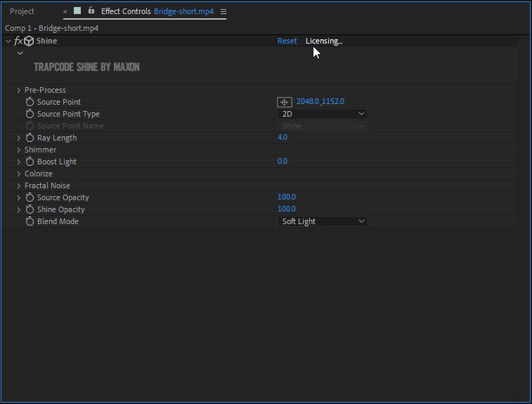The width and height of the screenshot is (532, 404).
Task: Collapse the Shine effect twirl arrow
Action: point(8,41)
